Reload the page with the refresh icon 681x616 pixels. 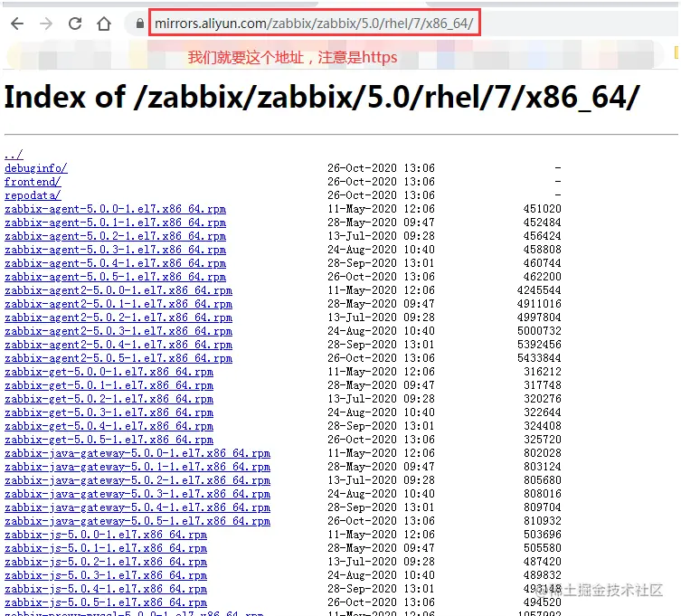(x=75, y=24)
